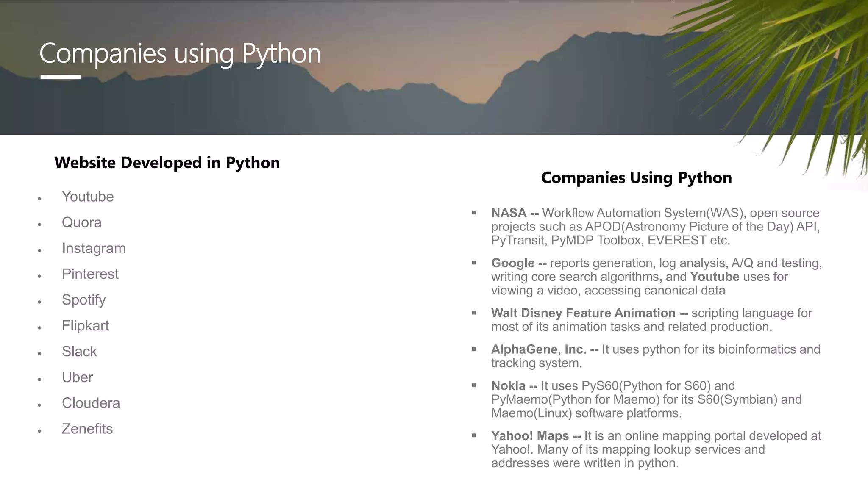Click the bold 'Nokia --' label
The width and height of the screenshot is (868, 488).
tap(514, 386)
